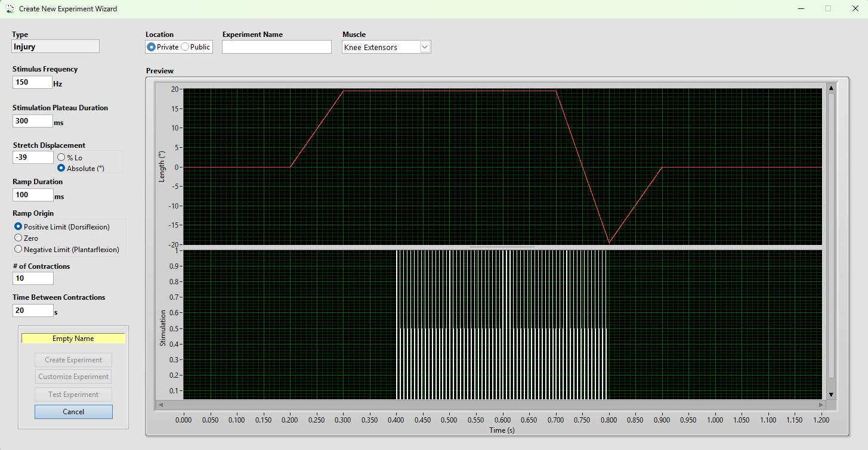Click the Stretch Displacement value field

(x=32, y=157)
